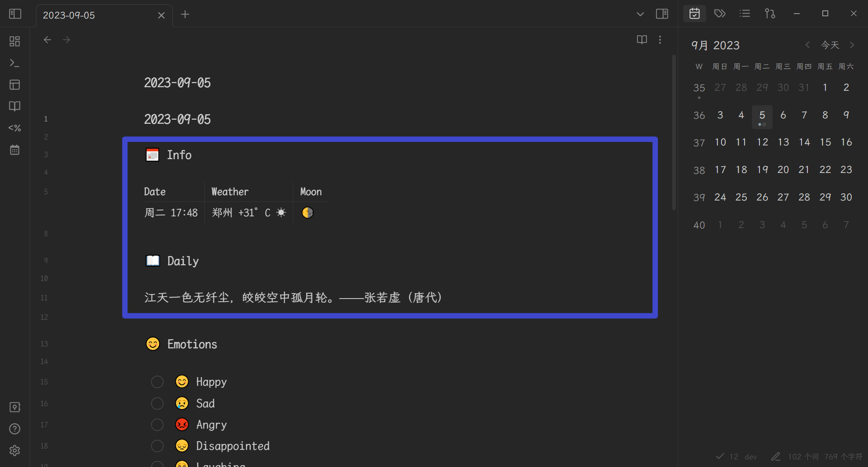Go to previous month with left chevron
The image size is (868, 467).
pos(807,45)
